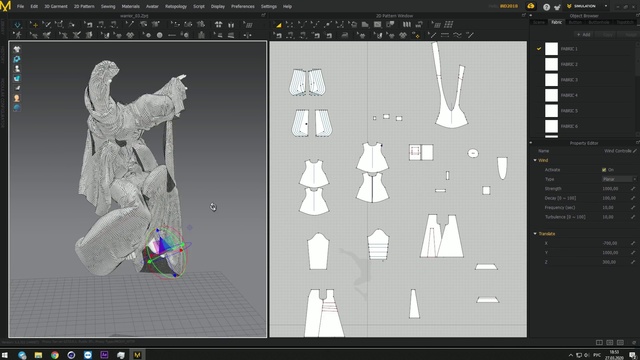The height and width of the screenshot is (360, 640).
Task: Click the Add button in Object Browser
Action: [x=584, y=35]
